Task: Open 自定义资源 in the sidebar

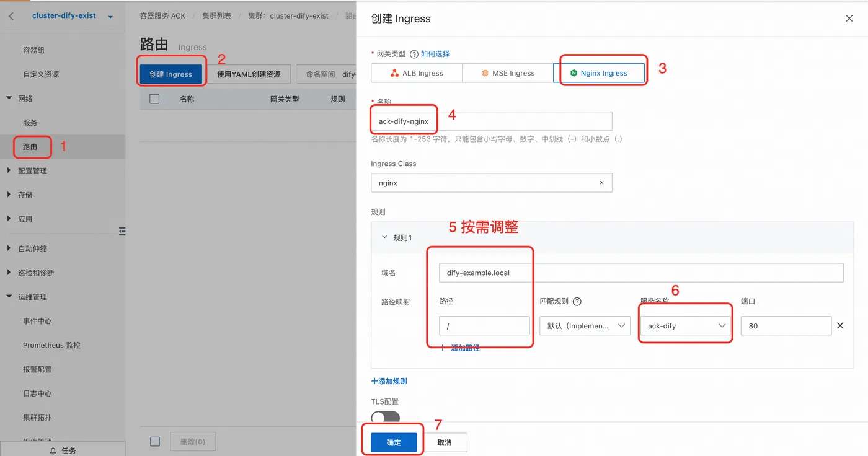Action: 41,74
